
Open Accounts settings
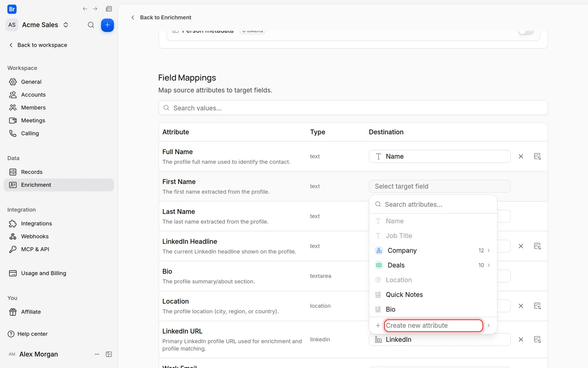(59, 95)
